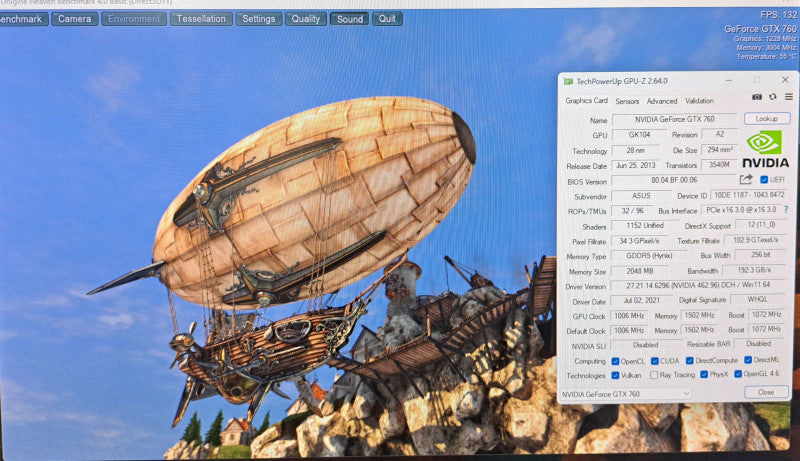The height and width of the screenshot is (461, 800).
Task: Take a GPU-Z screenshot with camera icon
Action: pos(757,97)
